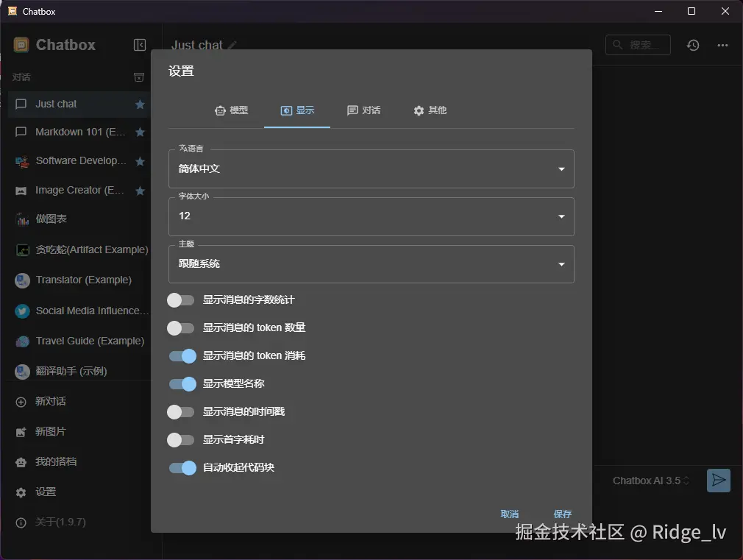743x560 pixels.
Task: Open the 字体大小 dropdown showing 12
Action: pyautogui.click(x=371, y=216)
